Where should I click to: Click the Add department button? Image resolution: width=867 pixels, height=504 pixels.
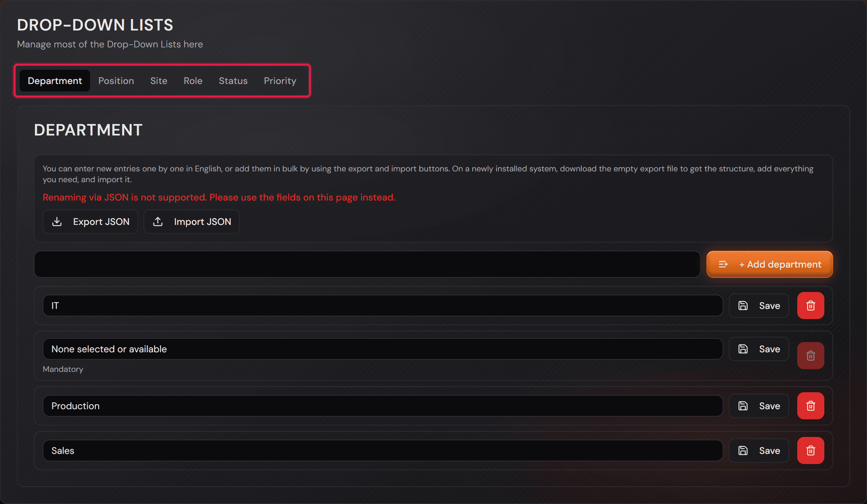(769, 264)
